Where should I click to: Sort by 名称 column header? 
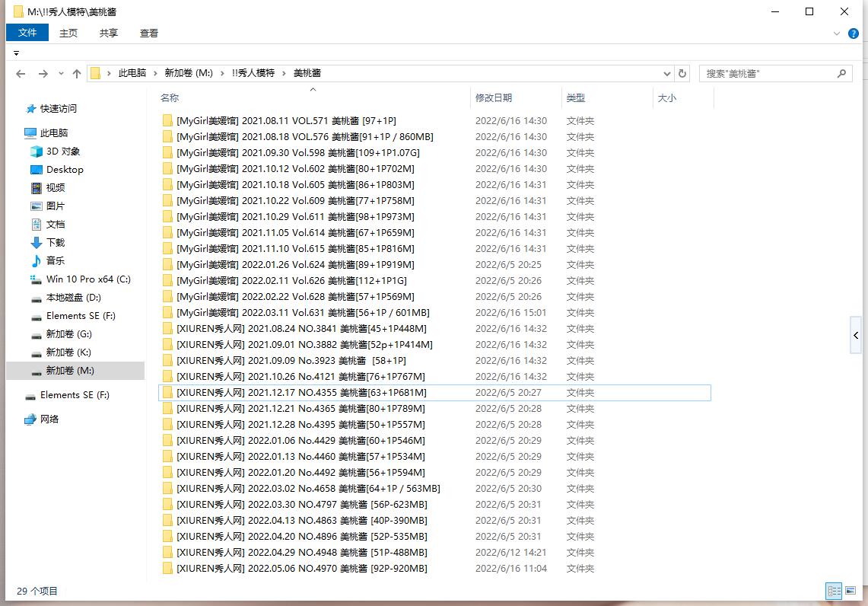[x=170, y=98]
